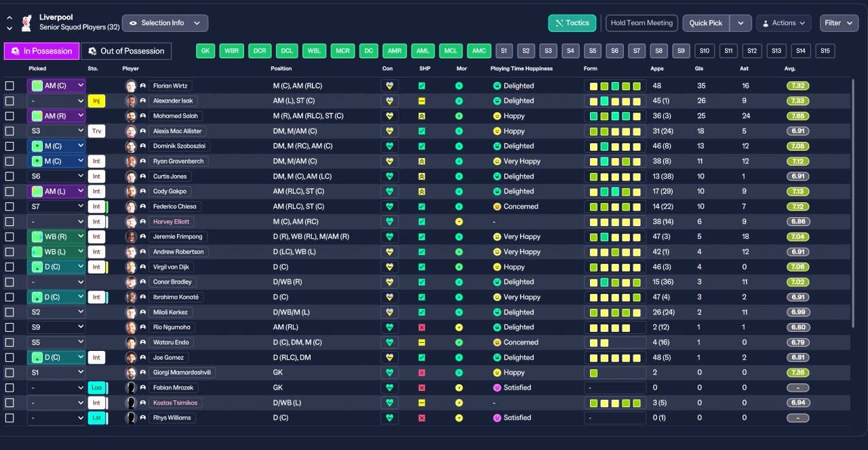The width and height of the screenshot is (868, 450).
Task: Sort by the Playing Time Happiness column
Action: coord(521,69)
